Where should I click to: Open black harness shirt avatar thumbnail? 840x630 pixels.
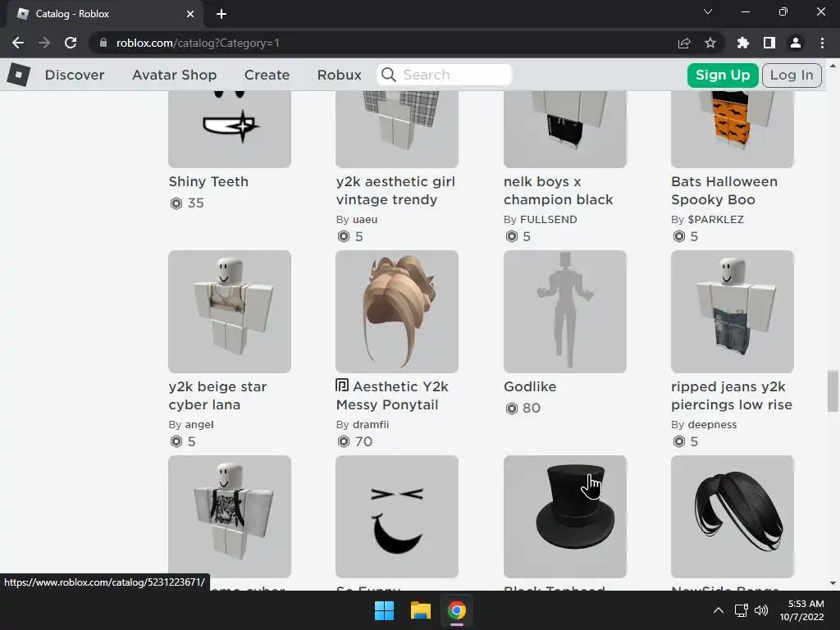tap(230, 517)
